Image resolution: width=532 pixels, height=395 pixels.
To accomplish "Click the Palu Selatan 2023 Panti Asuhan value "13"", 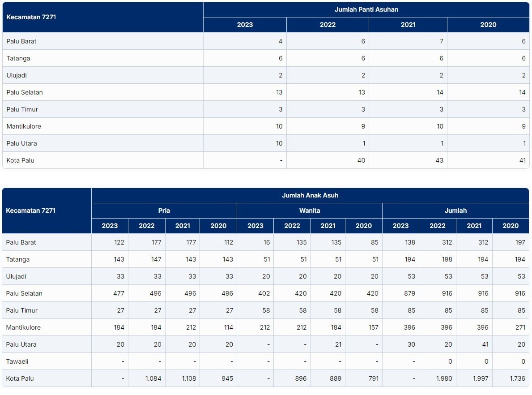I will click(x=279, y=92).
